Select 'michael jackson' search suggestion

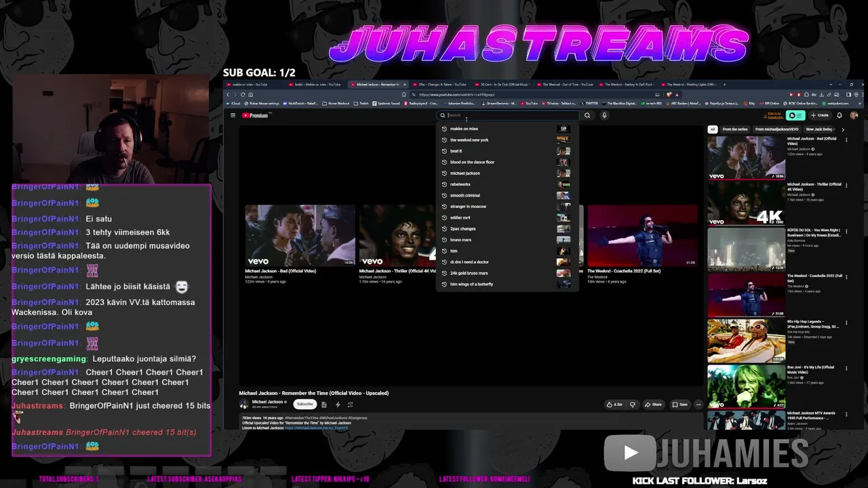click(x=506, y=173)
